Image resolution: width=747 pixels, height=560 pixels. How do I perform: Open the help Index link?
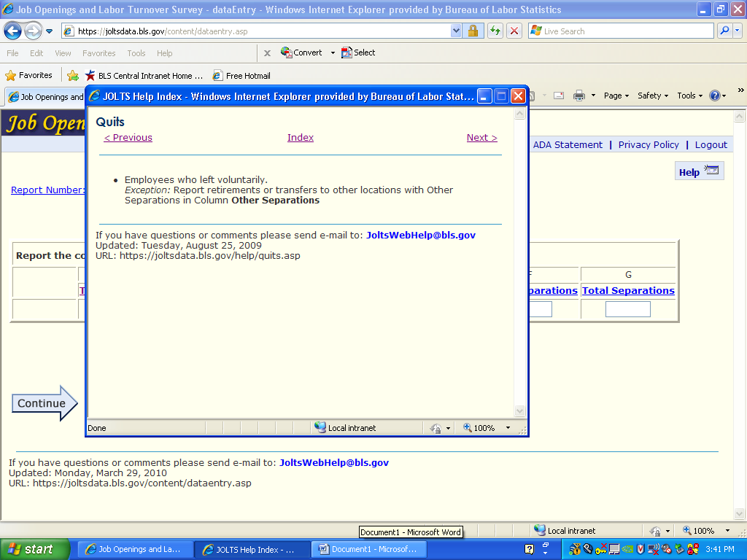pyautogui.click(x=300, y=138)
